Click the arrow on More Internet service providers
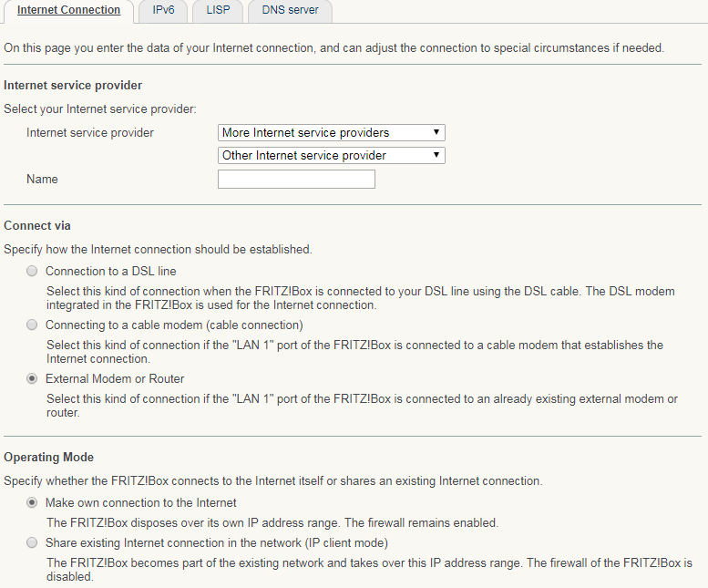Screen dimensions: 708x588 pos(438,133)
